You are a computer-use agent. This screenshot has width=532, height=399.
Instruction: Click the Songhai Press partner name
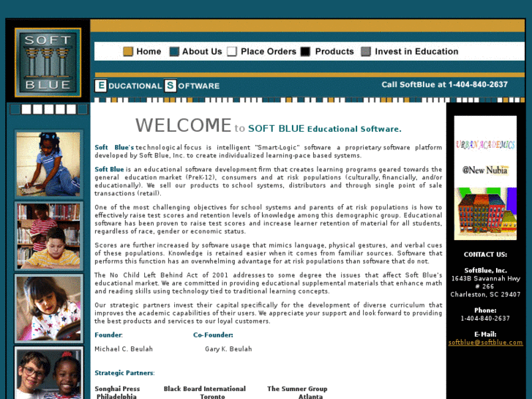click(x=117, y=389)
